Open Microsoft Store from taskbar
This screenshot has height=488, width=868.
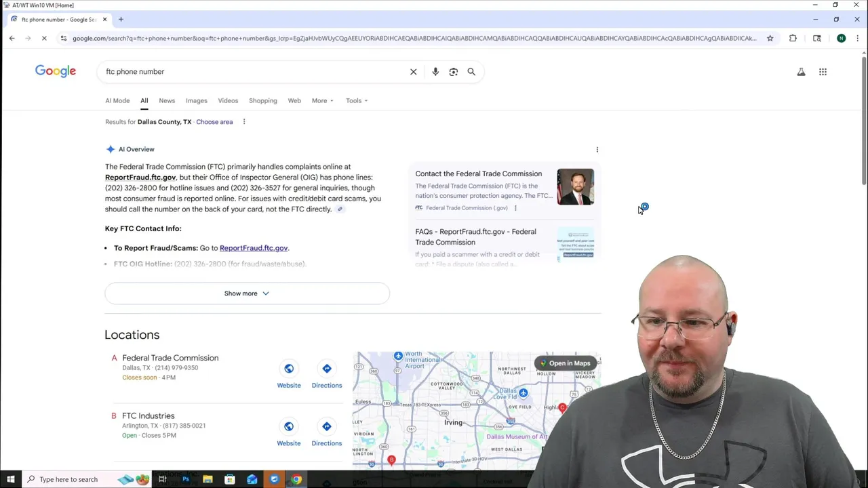pyautogui.click(x=230, y=479)
